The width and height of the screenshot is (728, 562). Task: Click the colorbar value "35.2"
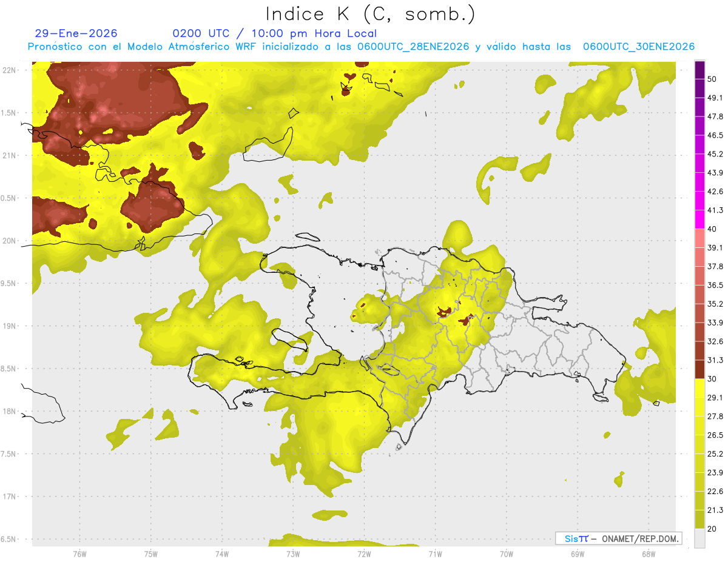[715, 304]
